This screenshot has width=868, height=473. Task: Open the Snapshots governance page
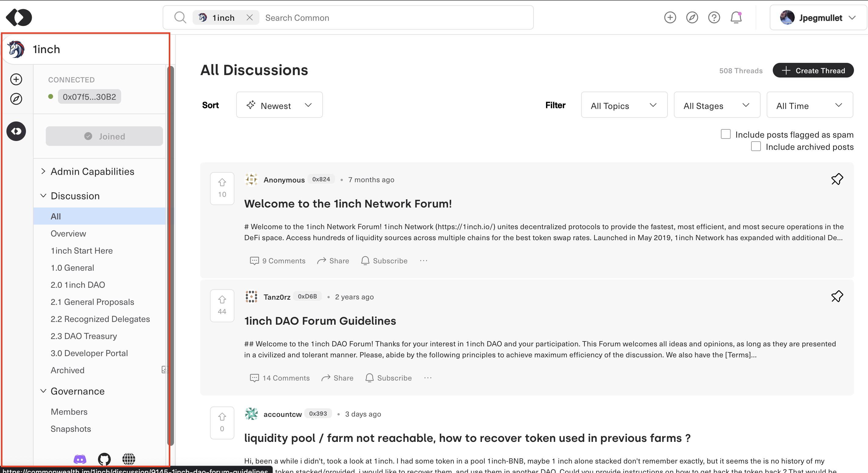pos(71,429)
